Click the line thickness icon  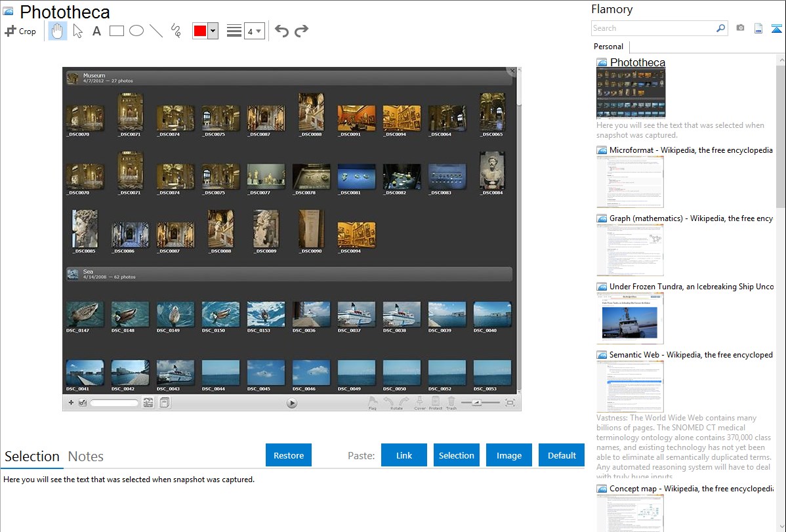(234, 31)
